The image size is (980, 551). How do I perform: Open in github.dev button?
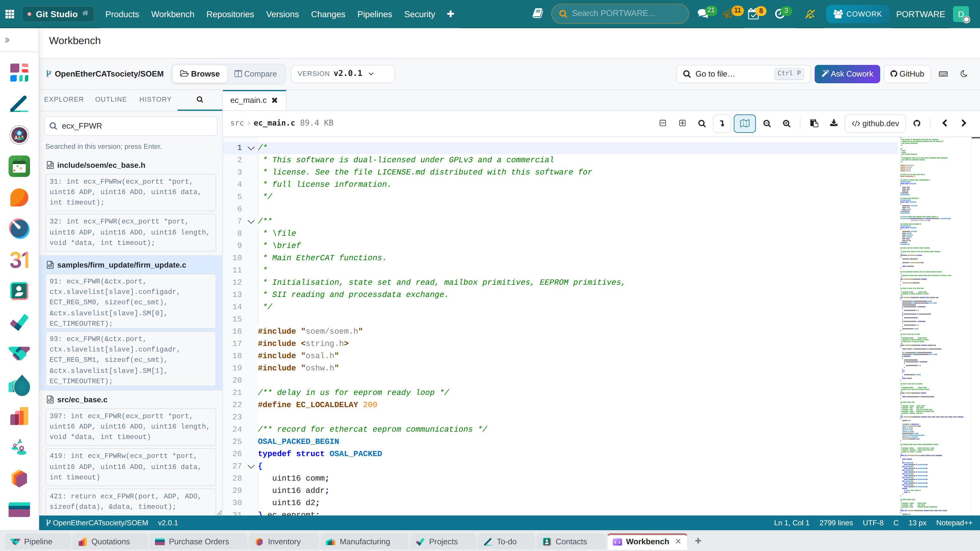(x=875, y=124)
